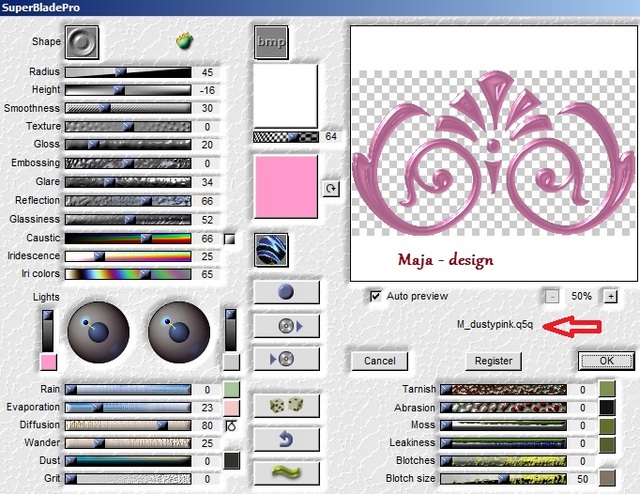Click the right light brightness vertical slider

(231, 330)
